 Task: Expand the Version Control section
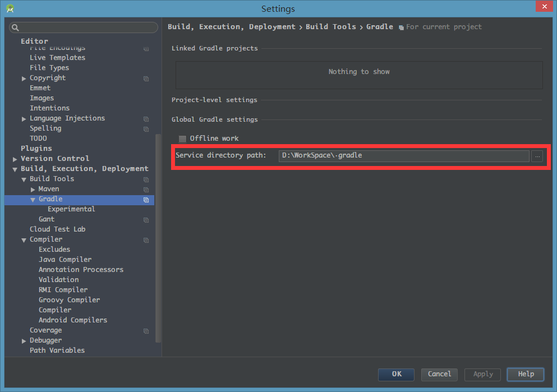pyautogui.click(x=15, y=159)
